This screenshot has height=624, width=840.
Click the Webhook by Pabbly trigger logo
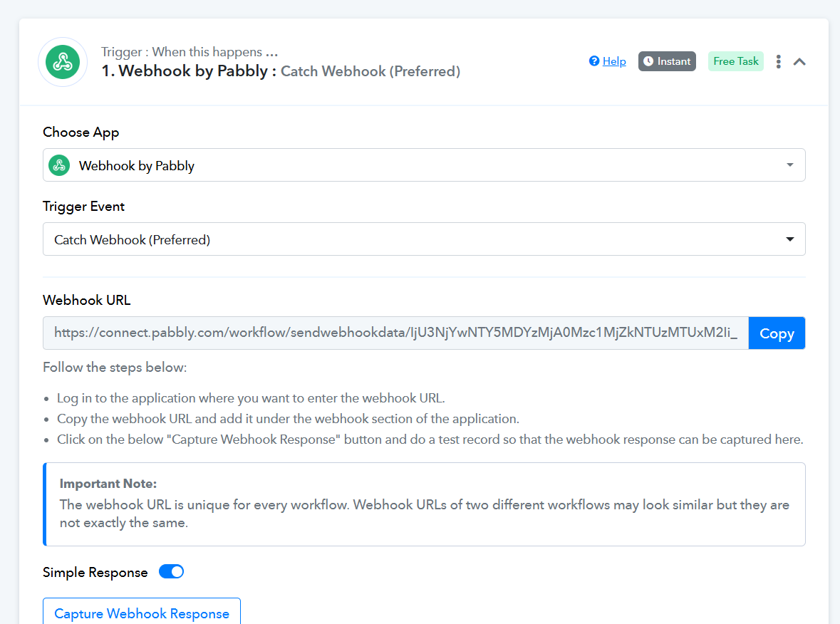pyautogui.click(x=63, y=62)
